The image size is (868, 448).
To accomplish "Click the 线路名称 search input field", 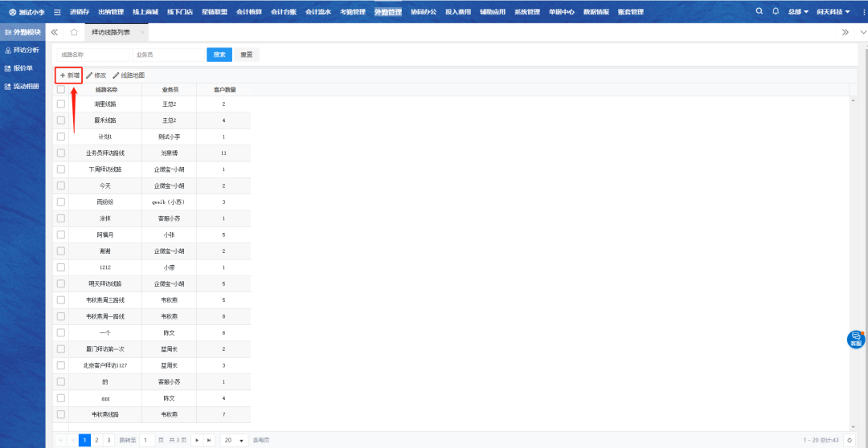I will pyautogui.click(x=91, y=55).
